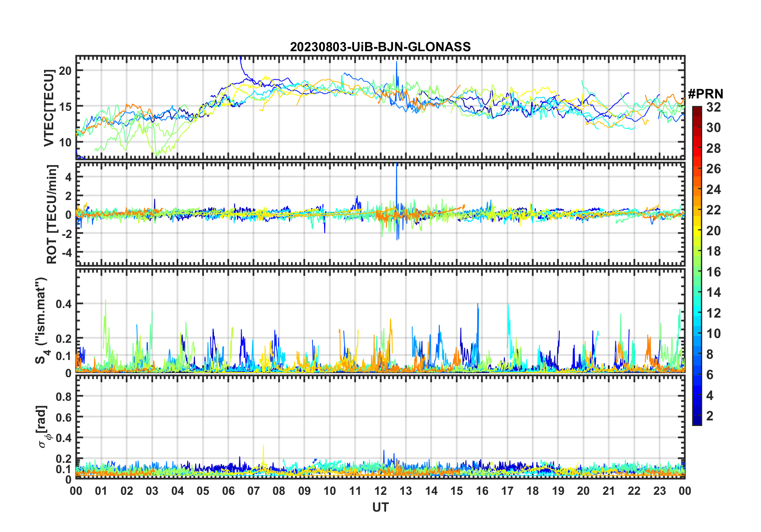
Task: Click the plot title 20230803-UiB-BJN-GLONASS
Action: 380,47
